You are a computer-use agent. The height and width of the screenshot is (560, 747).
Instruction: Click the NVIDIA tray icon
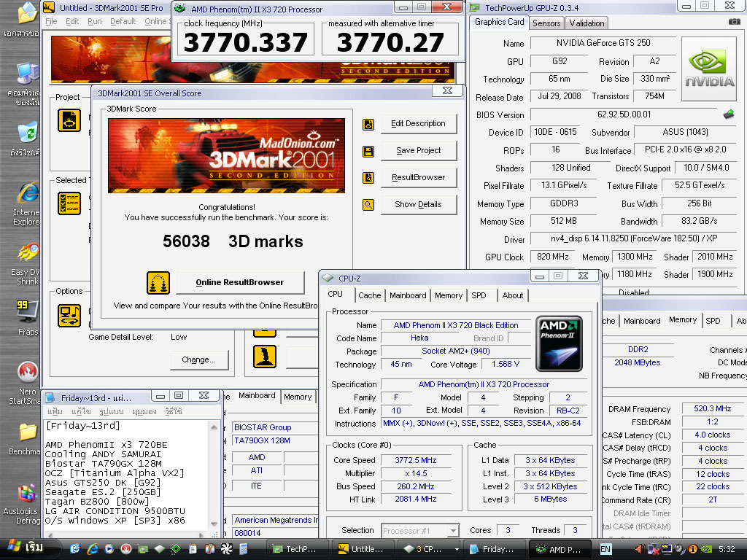click(706, 549)
